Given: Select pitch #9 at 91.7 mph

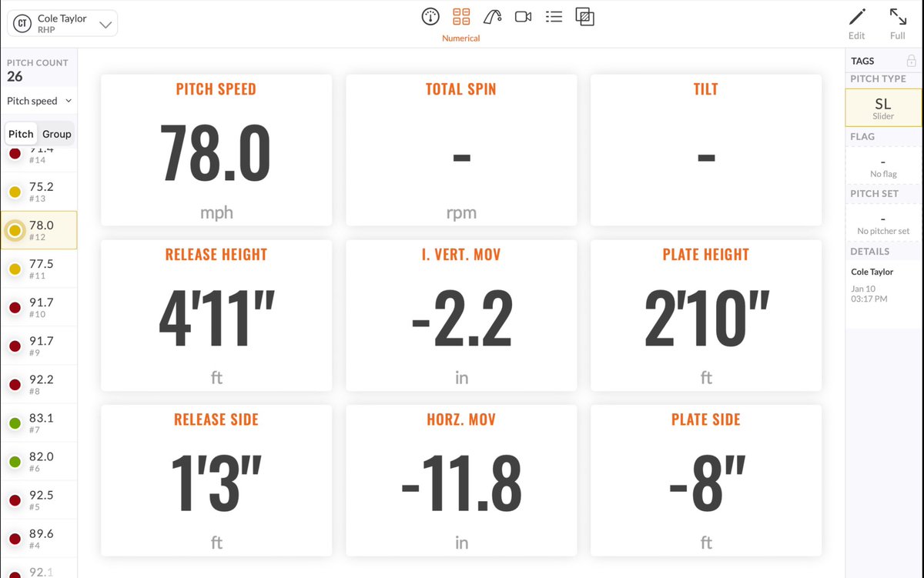Looking at the screenshot, I should coord(38,346).
